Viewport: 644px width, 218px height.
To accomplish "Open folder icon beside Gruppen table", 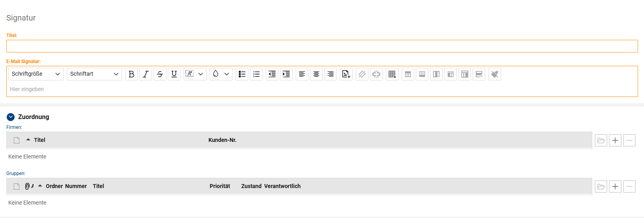I will coord(601,186).
